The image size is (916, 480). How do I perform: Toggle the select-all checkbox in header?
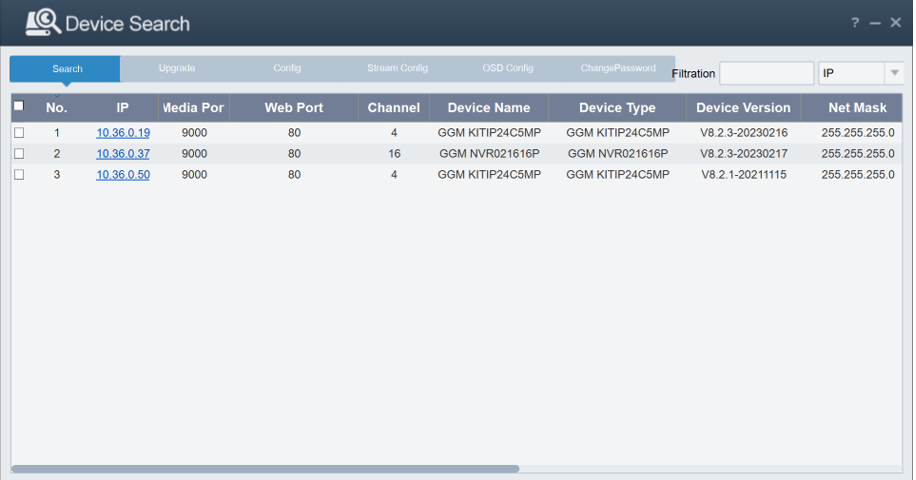click(x=19, y=106)
